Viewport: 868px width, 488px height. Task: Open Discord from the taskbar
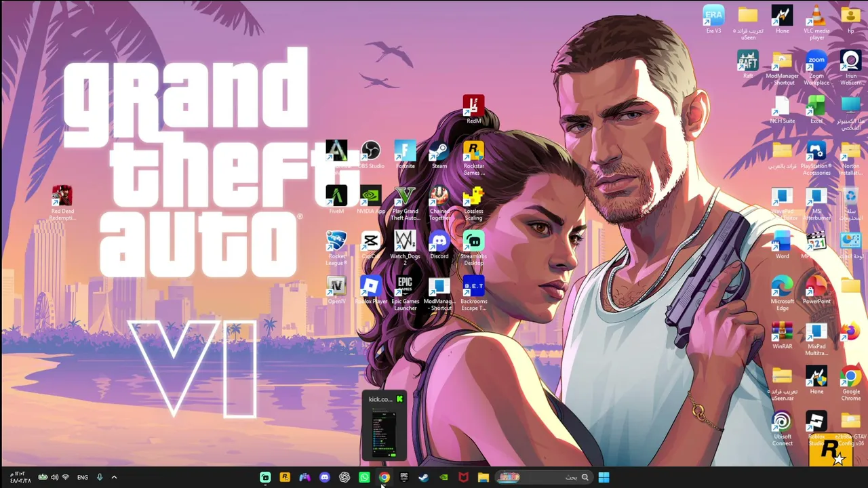[325, 477]
